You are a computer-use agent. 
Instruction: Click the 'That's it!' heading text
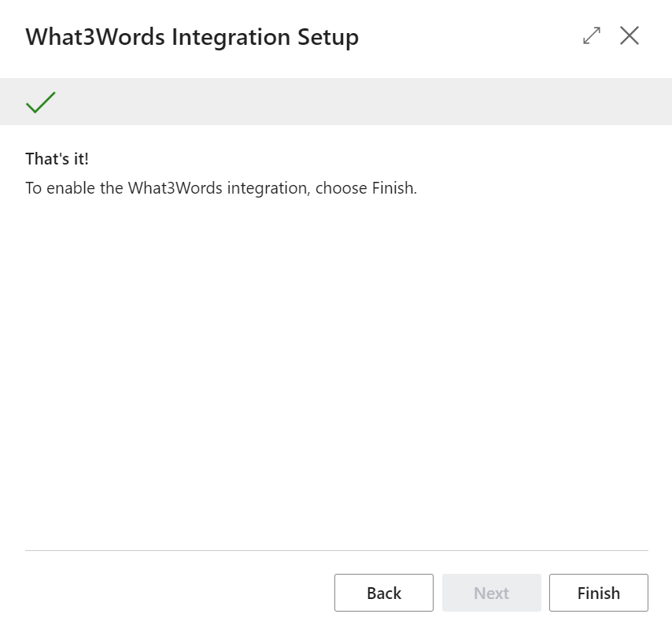(x=56, y=158)
